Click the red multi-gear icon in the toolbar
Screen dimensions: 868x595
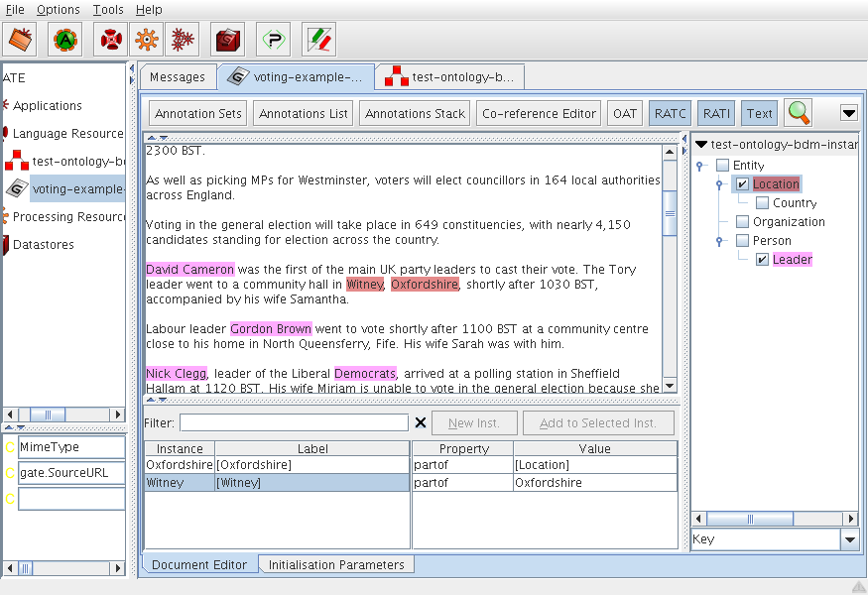(x=181, y=40)
